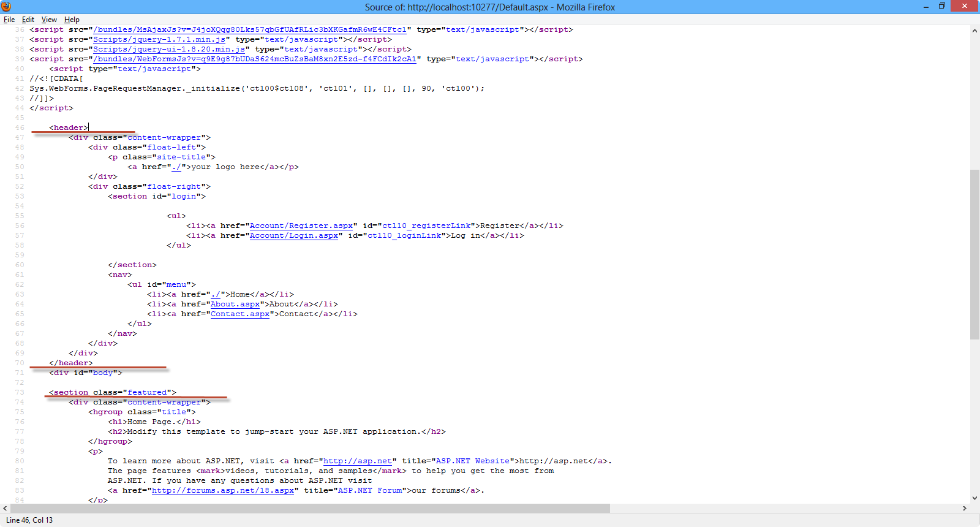Click the opening <nav> tag line
The height and width of the screenshot is (527, 980).
(x=120, y=275)
